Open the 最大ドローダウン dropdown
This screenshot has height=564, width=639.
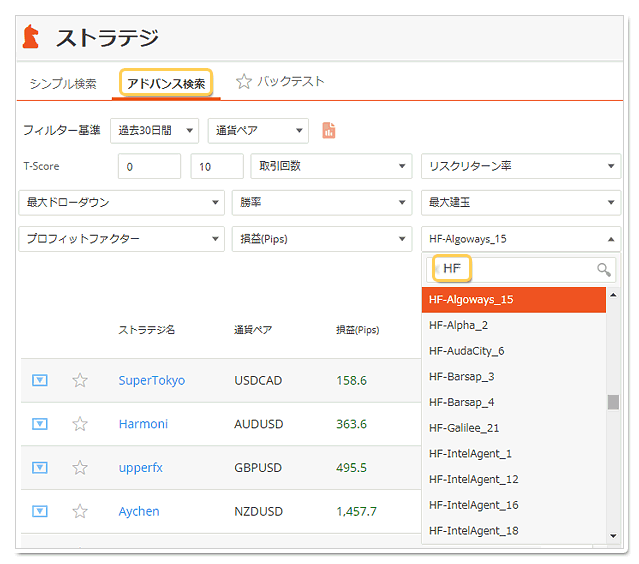pyautogui.click(x=121, y=203)
